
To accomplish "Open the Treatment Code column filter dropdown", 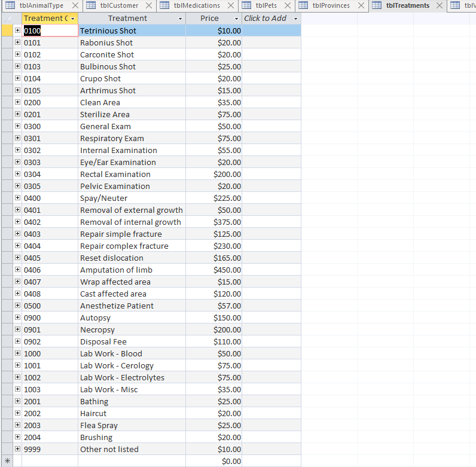I will pyautogui.click(x=73, y=19).
